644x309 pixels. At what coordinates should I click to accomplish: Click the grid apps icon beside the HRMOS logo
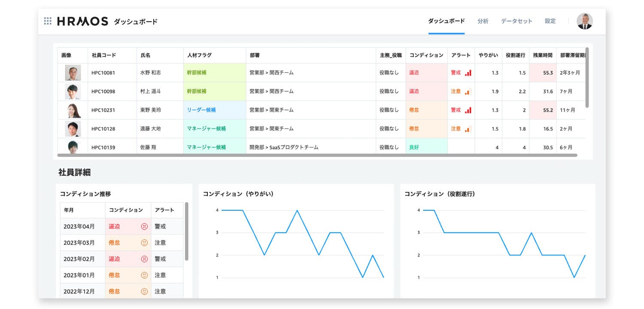coord(48,21)
